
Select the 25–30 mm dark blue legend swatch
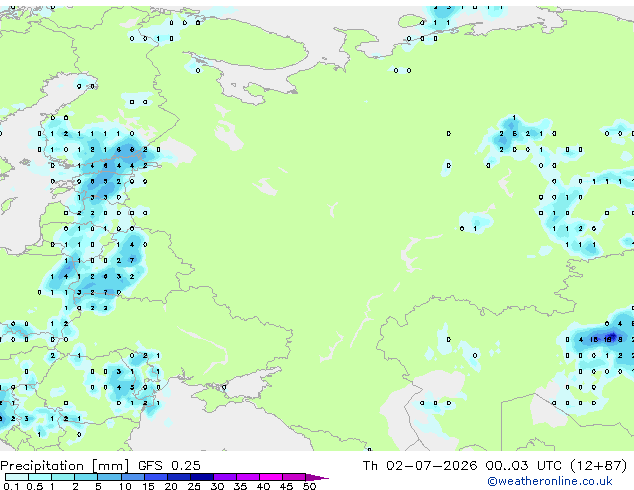click(202, 477)
